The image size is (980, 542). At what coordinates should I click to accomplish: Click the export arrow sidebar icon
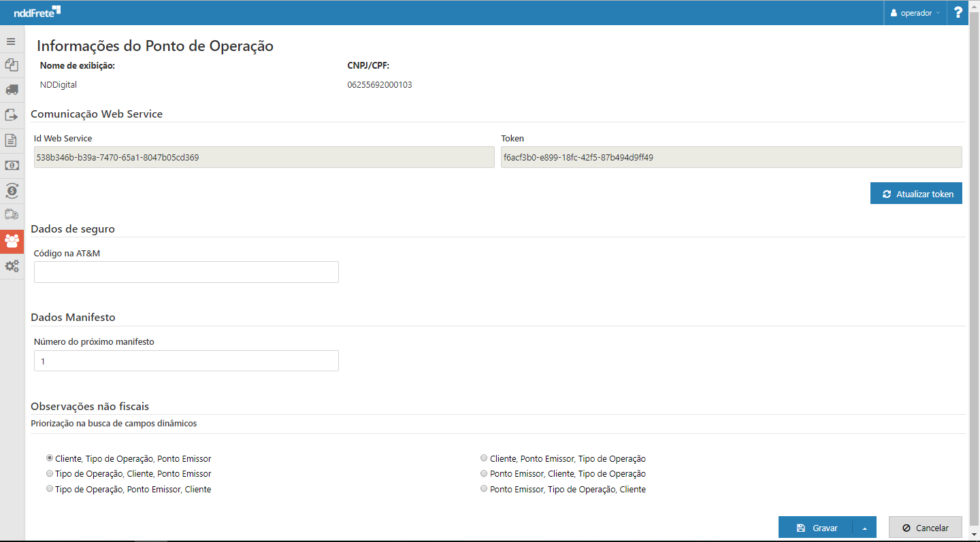coord(12,115)
